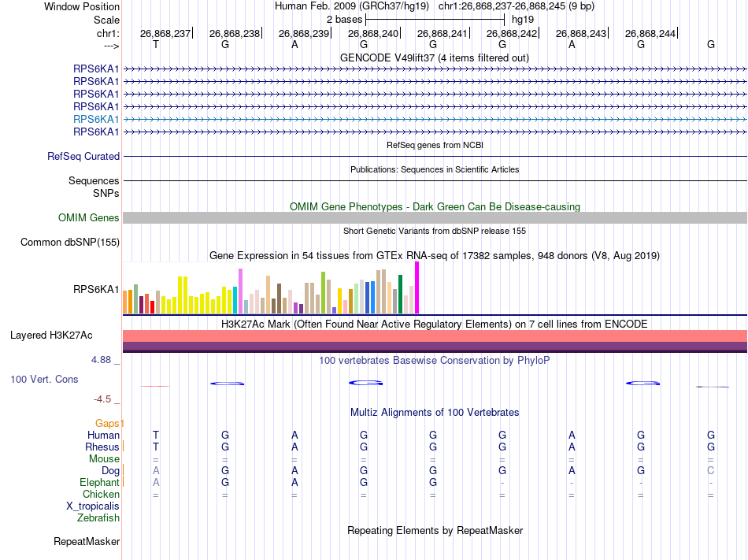The image size is (748, 560).
Task: Select the Rhesus species label
Action: coord(102,447)
